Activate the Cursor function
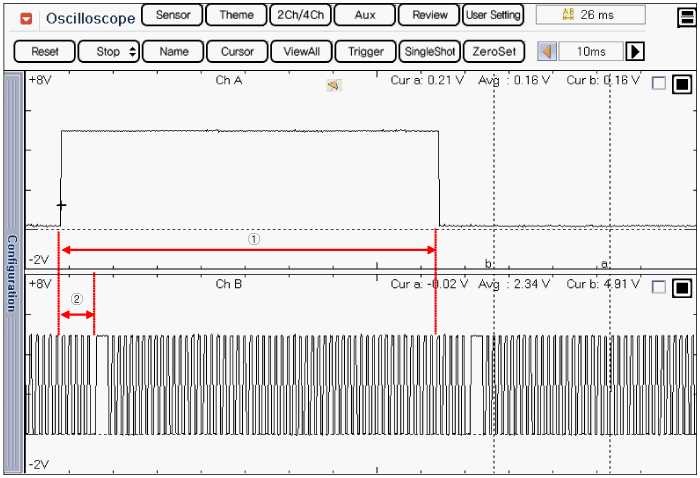 (238, 51)
